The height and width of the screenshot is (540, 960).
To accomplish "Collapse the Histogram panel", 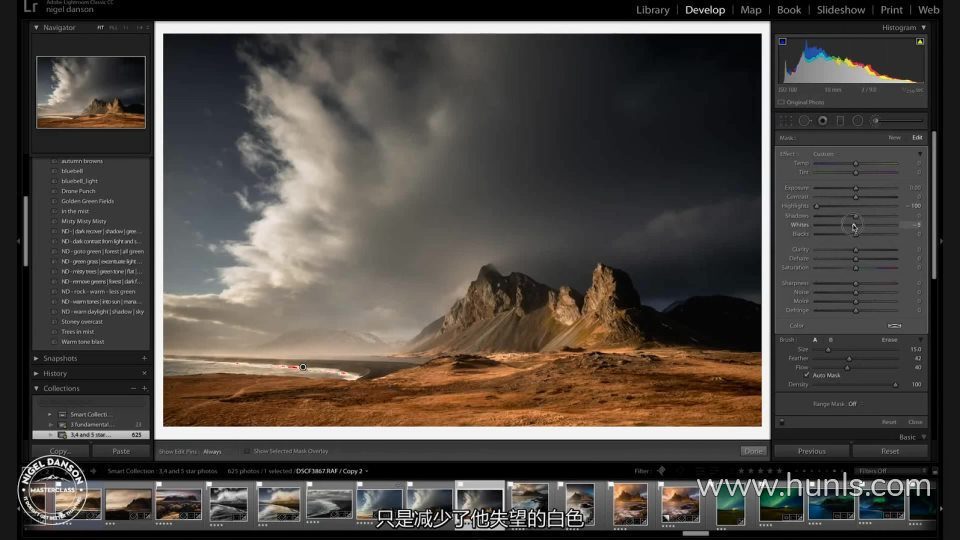I will (923, 28).
